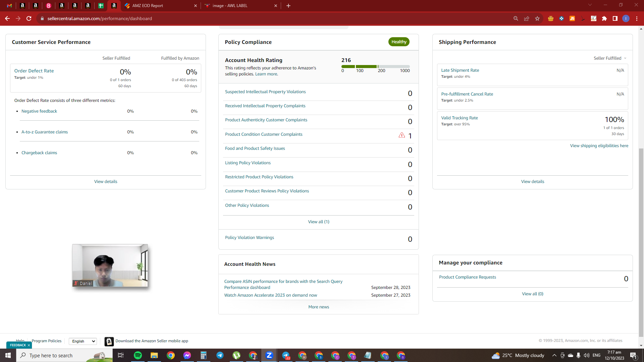
Task: Open Calculator from the taskbar
Action: point(204,355)
